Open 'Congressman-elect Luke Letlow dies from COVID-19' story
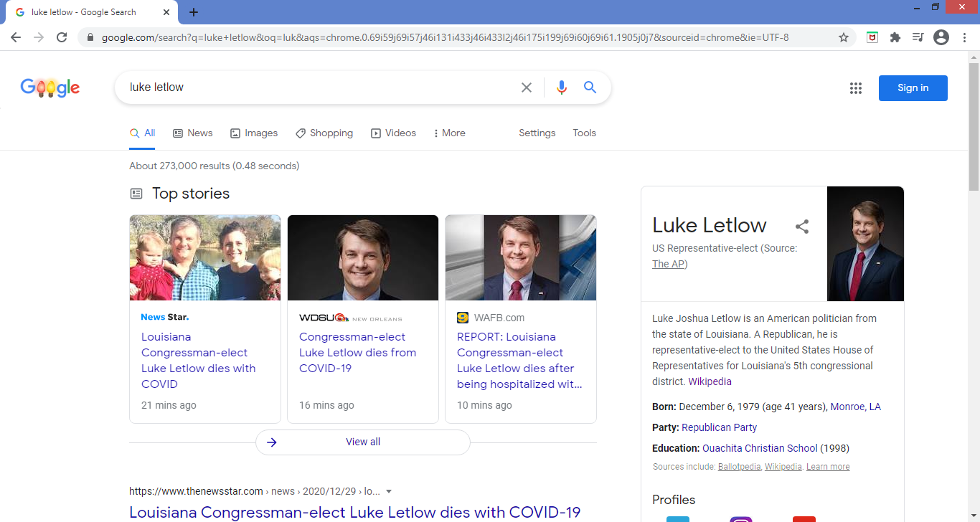 click(358, 352)
